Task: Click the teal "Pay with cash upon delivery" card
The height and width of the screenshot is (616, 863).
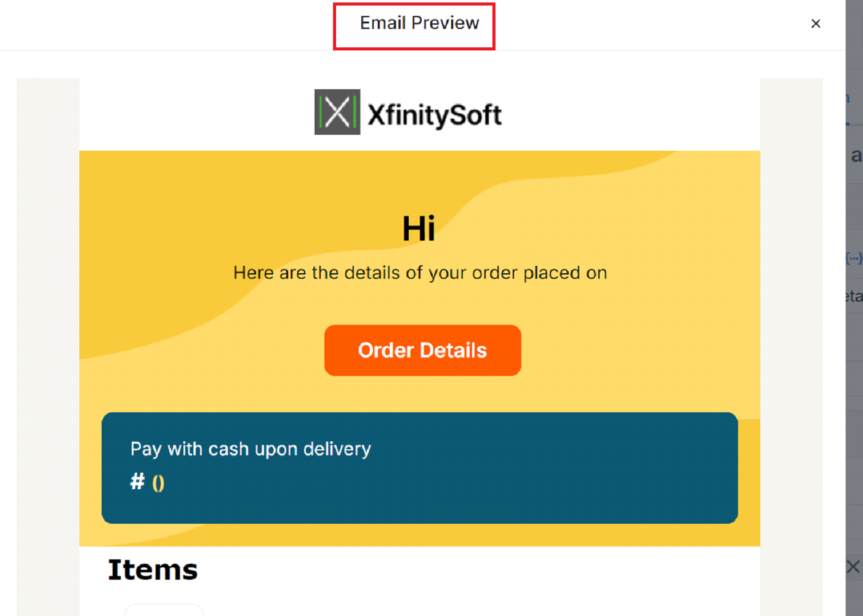Action: point(419,468)
